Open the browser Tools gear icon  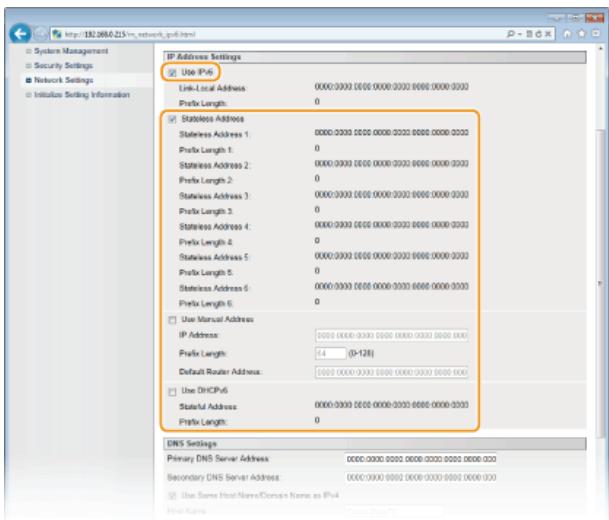click(x=595, y=34)
